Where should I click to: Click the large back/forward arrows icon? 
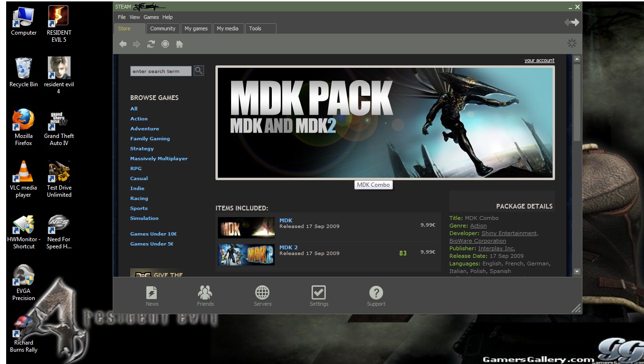point(572,22)
